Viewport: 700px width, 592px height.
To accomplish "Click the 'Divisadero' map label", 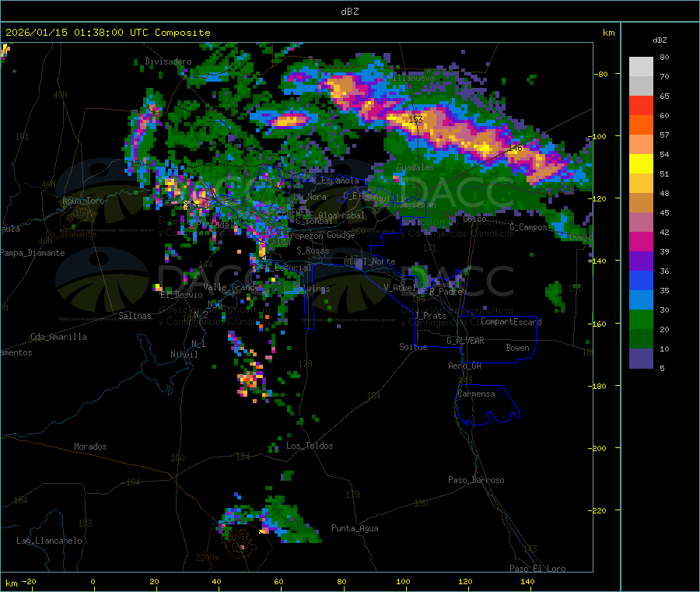I will (x=168, y=61).
